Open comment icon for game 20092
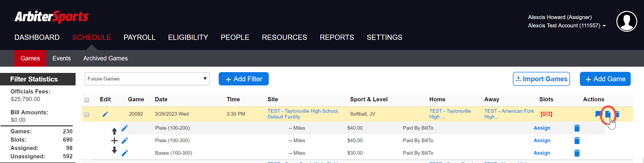Image resolution: width=644 pixels, height=163 pixels. [x=598, y=114]
